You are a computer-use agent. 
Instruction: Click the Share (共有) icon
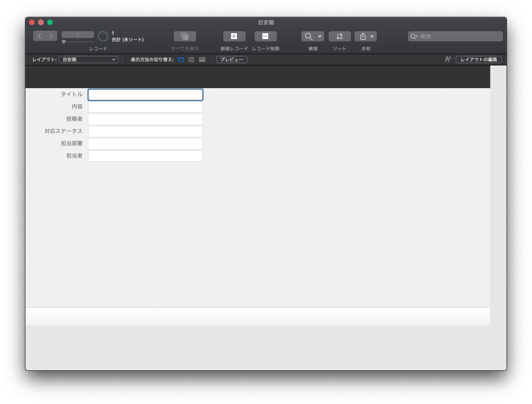[362, 36]
